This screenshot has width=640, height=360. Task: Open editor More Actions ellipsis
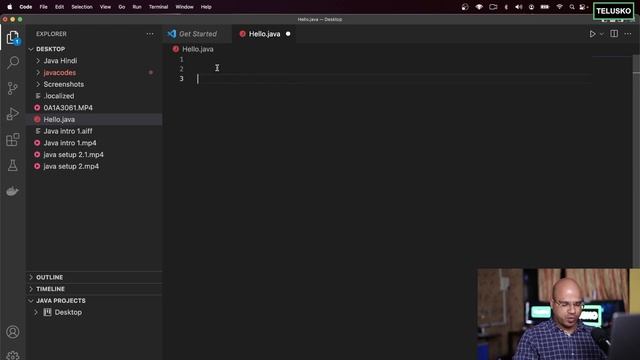tap(628, 34)
